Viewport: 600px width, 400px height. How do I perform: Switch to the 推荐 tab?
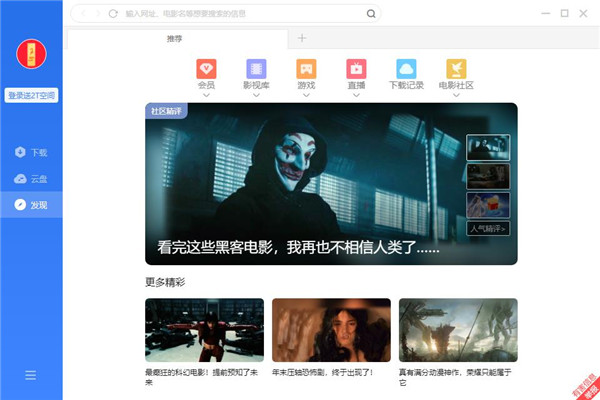coord(178,39)
